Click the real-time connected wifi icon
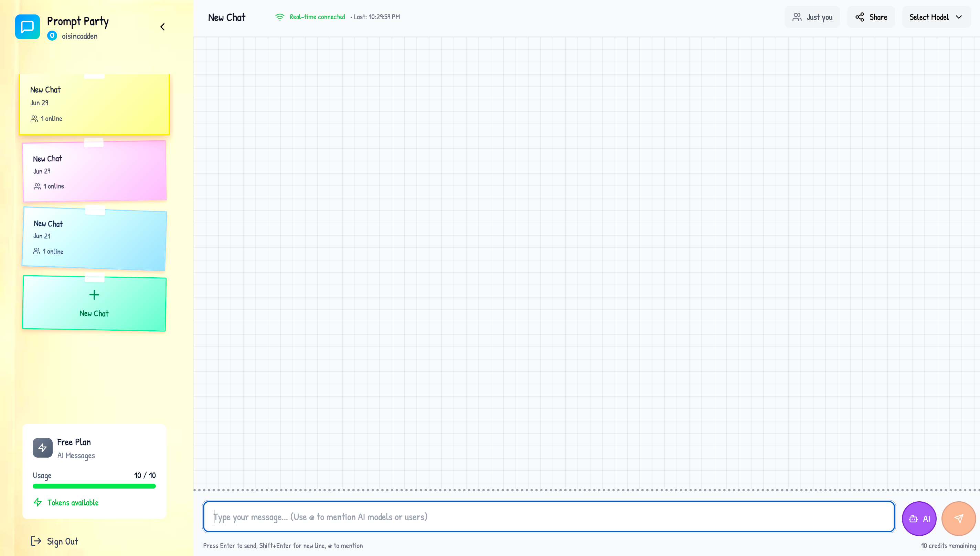 click(x=279, y=17)
